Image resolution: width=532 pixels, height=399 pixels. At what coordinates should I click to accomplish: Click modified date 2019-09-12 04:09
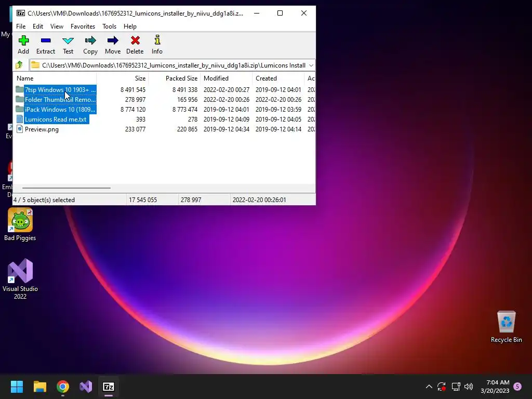227,119
